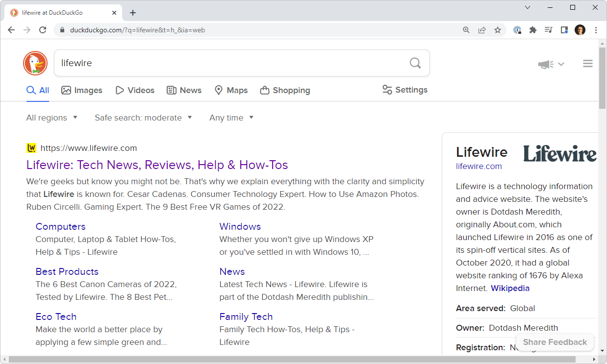The width and height of the screenshot is (607, 364).
Task: Open Lifewire: Tech News, Reviews result
Action: 157,165
